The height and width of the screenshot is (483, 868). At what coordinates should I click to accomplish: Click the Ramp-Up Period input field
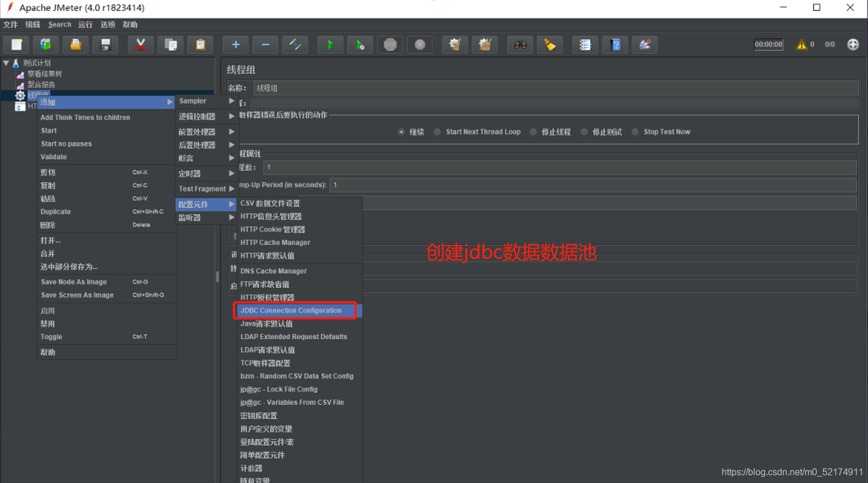click(593, 185)
